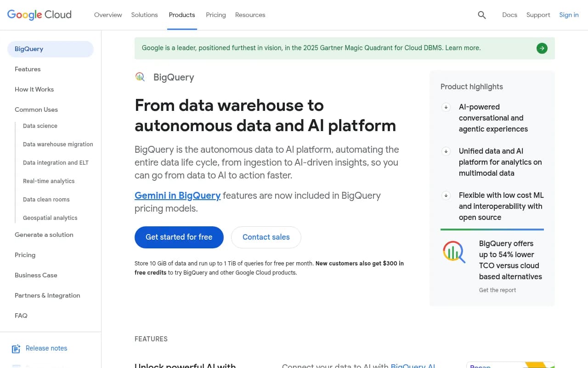The height and width of the screenshot is (368, 588).
Task: Click the Google Cloud logo
Action: (x=39, y=15)
